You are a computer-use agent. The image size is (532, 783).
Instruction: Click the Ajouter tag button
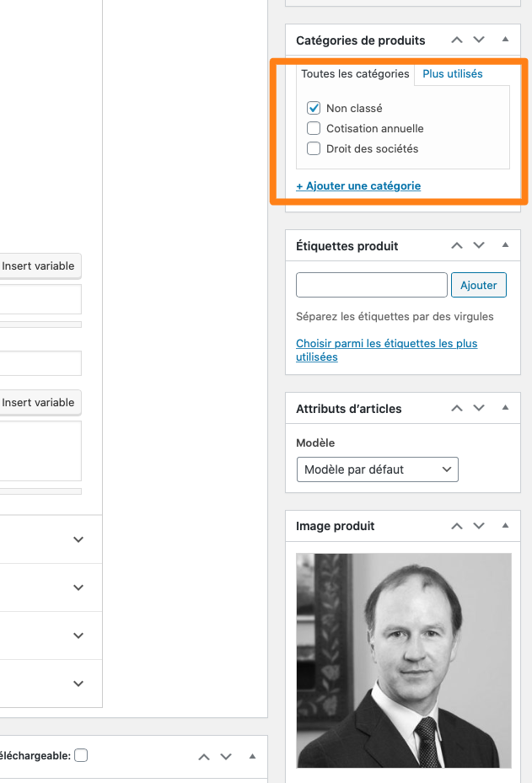point(479,285)
